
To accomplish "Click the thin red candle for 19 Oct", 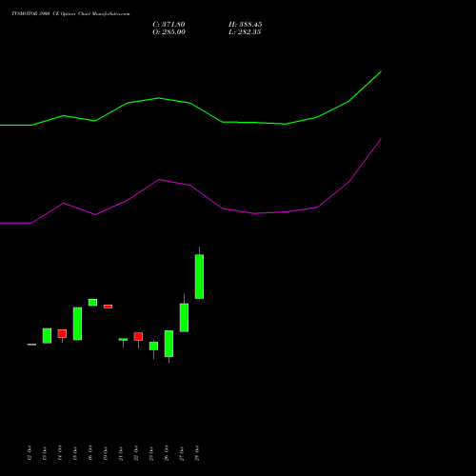I will click(x=108, y=307).
